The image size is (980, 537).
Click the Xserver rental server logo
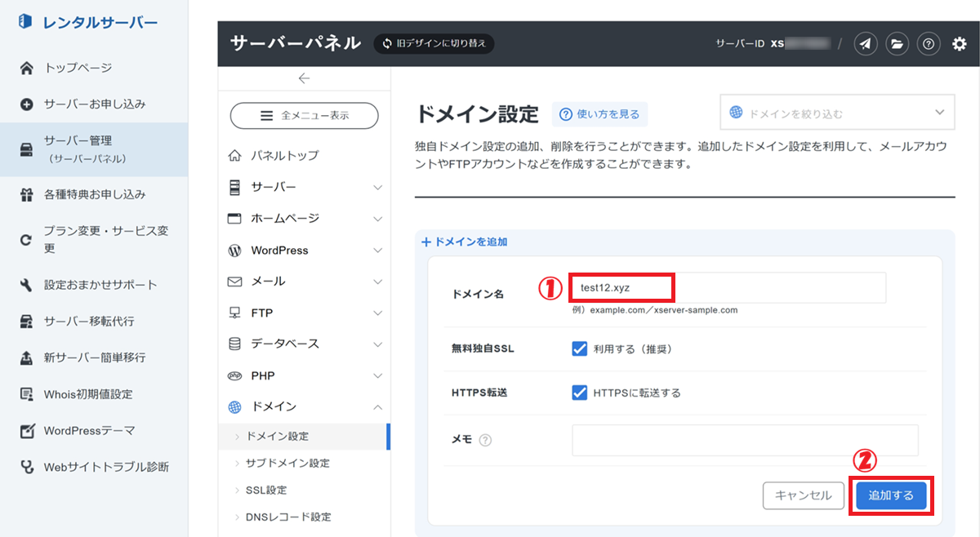click(87, 23)
